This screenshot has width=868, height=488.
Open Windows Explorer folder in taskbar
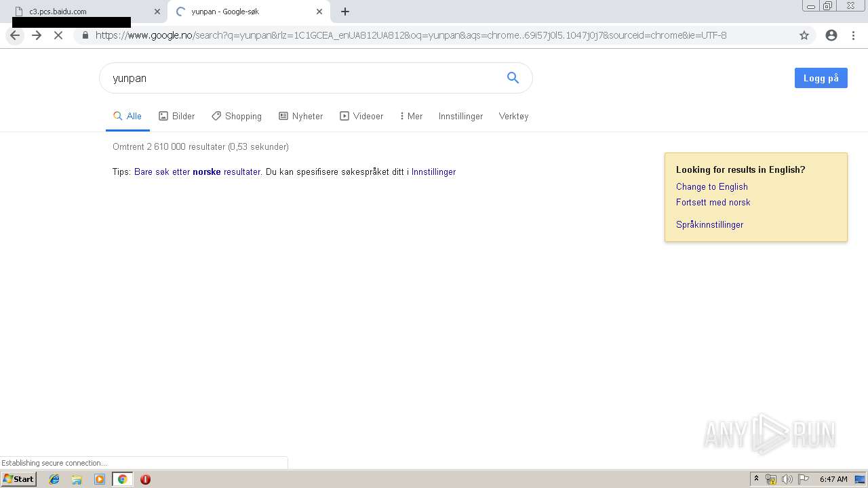click(x=77, y=479)
